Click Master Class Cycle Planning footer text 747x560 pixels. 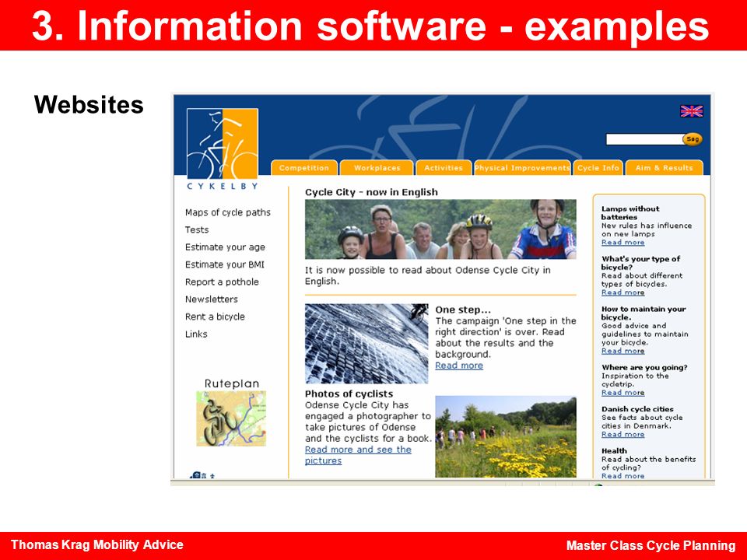coord(651,545)
